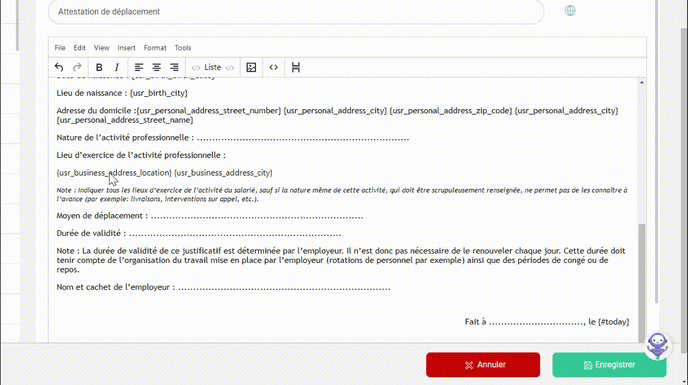688x385 pixels.
Task: Insert an image with the image icon
Action: [251, 67]
